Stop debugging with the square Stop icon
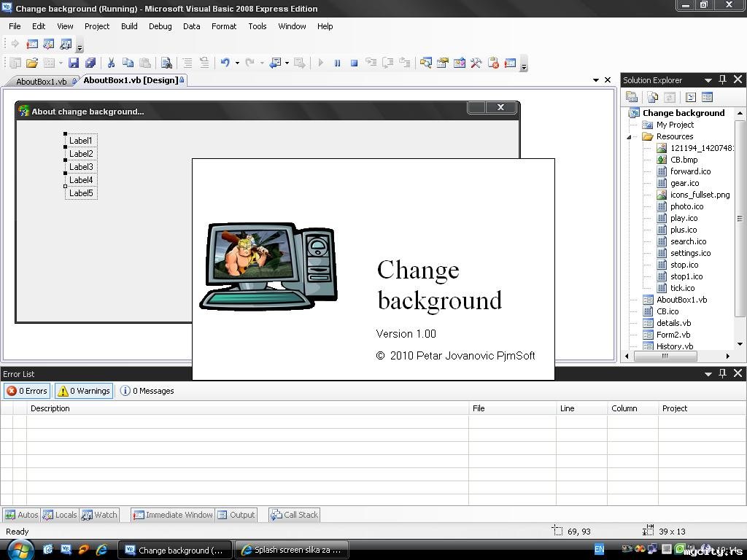The width and height of the screenshot is (747, 560). [x=354, y=63]
